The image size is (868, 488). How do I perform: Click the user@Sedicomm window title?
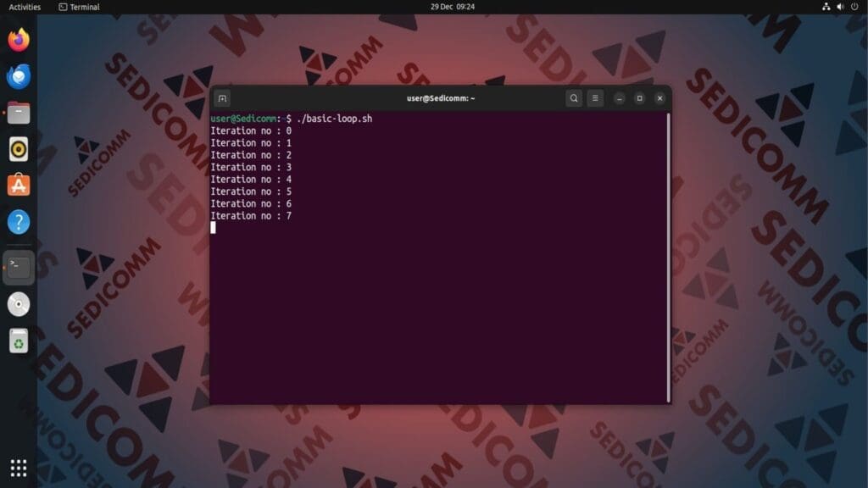pyautogui.click(x=441, y=97)
